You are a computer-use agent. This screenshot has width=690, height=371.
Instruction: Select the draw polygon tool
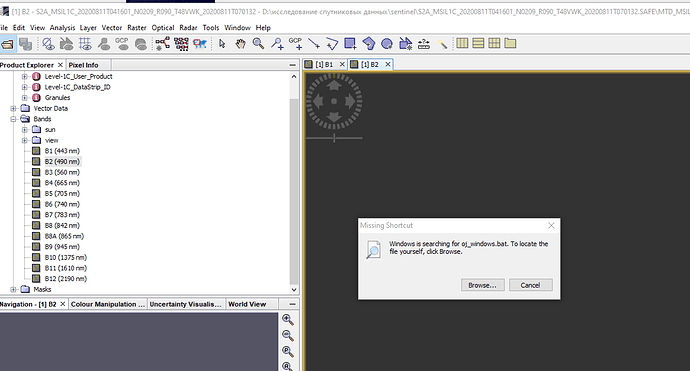point(369,44)
